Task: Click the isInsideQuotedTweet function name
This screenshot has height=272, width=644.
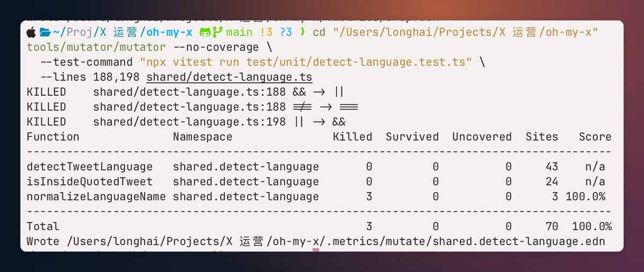Action: [90, 182]
